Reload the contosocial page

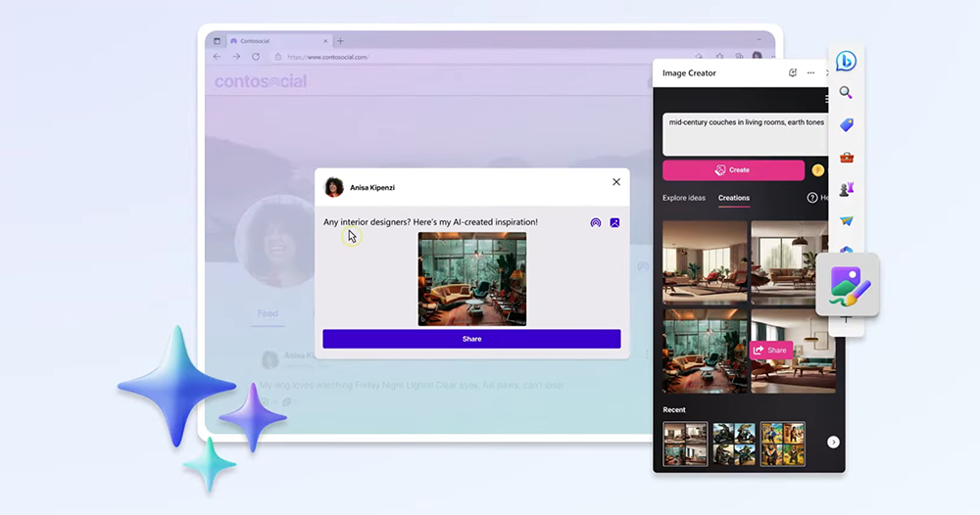(x=256, y=57)
